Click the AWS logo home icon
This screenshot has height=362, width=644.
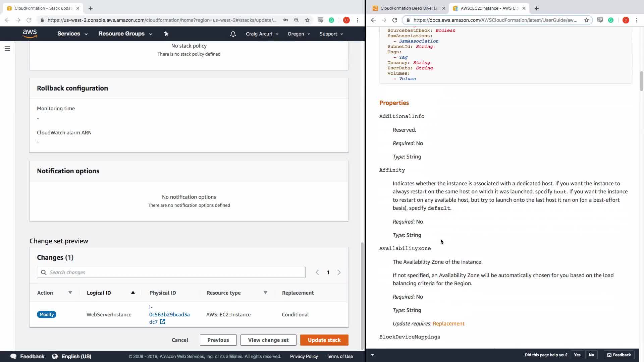30,34
